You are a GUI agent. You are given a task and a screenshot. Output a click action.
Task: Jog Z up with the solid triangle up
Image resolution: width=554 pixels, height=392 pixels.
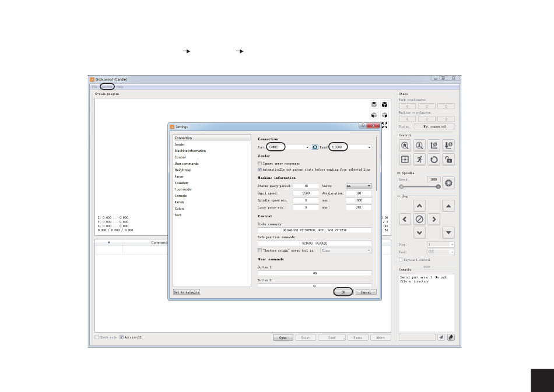point(448,206)
